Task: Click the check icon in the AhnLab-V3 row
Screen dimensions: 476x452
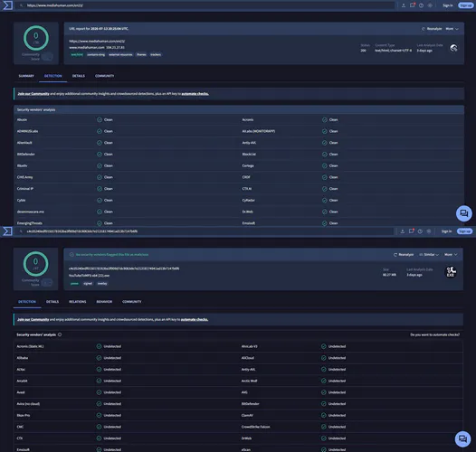Action: [x=324, y=346]
